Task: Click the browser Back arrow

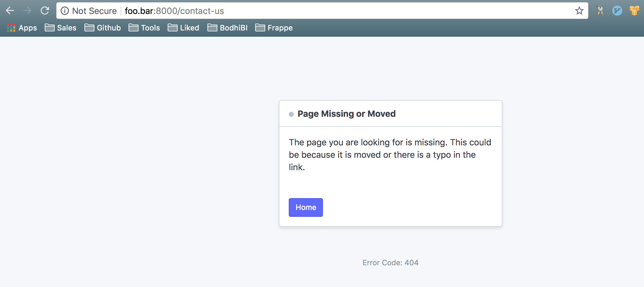Action: 10,11
